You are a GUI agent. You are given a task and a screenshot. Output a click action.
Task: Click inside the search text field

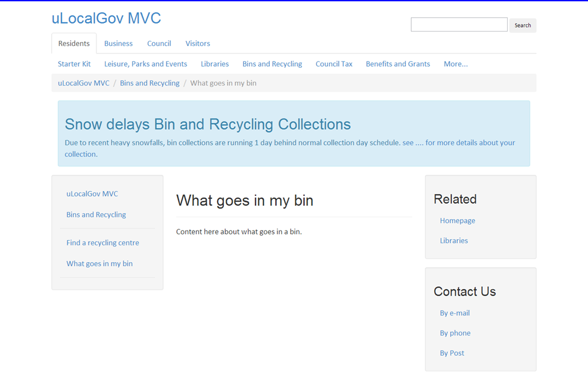(459, 25)
